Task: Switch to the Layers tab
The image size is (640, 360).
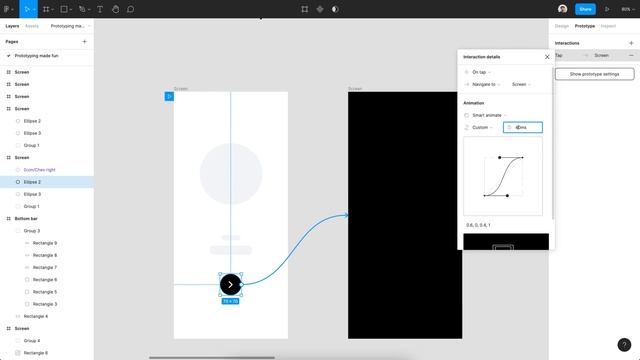Action: tap(12, 26)
